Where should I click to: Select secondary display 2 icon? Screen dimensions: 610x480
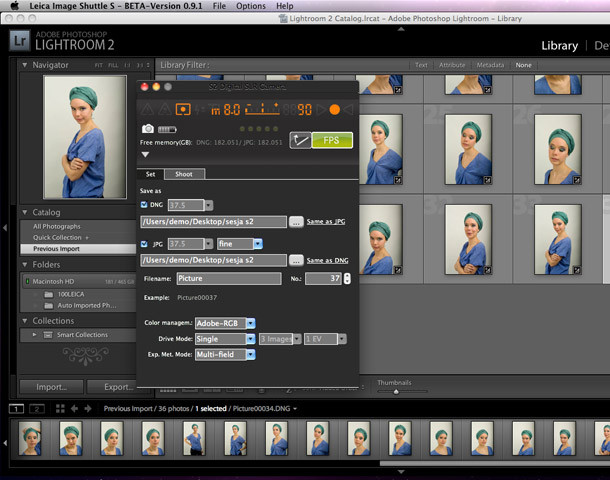click(37, 409)
